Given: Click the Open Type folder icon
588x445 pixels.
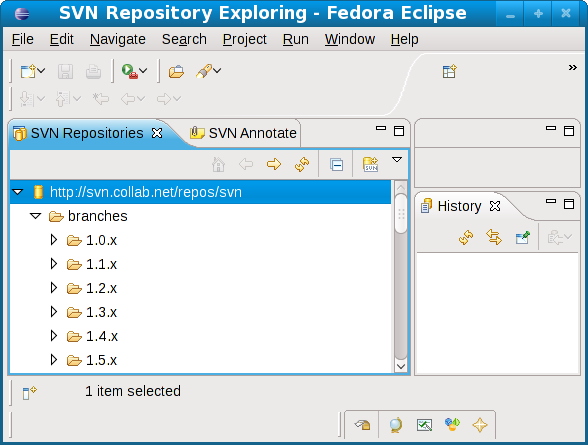Looking at the screenshot, I should [176, 71].
